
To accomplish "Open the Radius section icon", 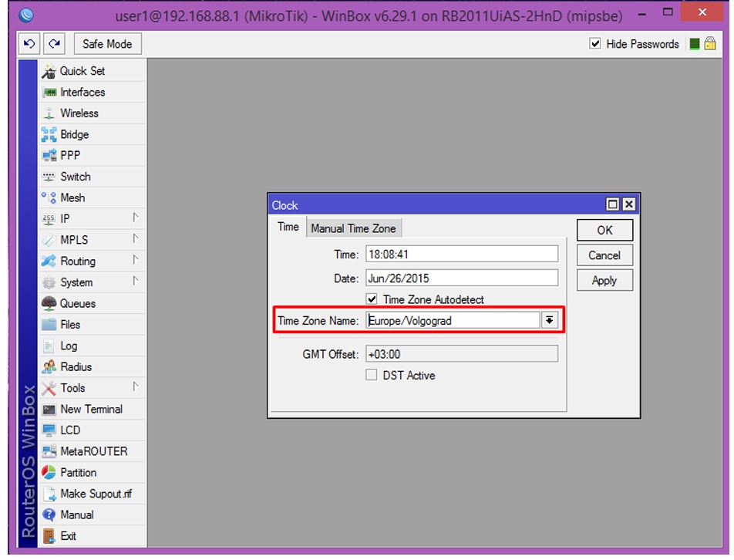I will pos(49,367).
